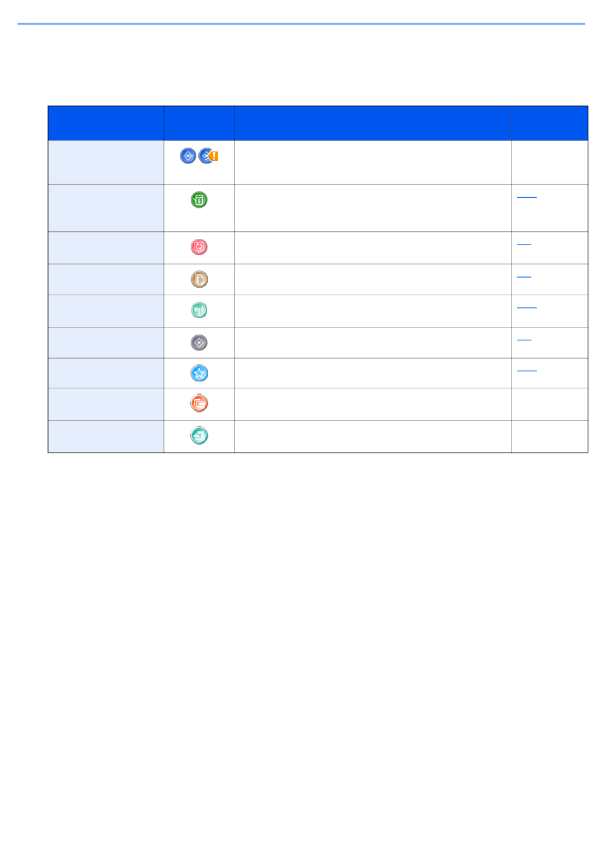The height and width of the screenshot is (868, 602).
Task: Select the gray diamond icon
Action: [x=199, y=343]
